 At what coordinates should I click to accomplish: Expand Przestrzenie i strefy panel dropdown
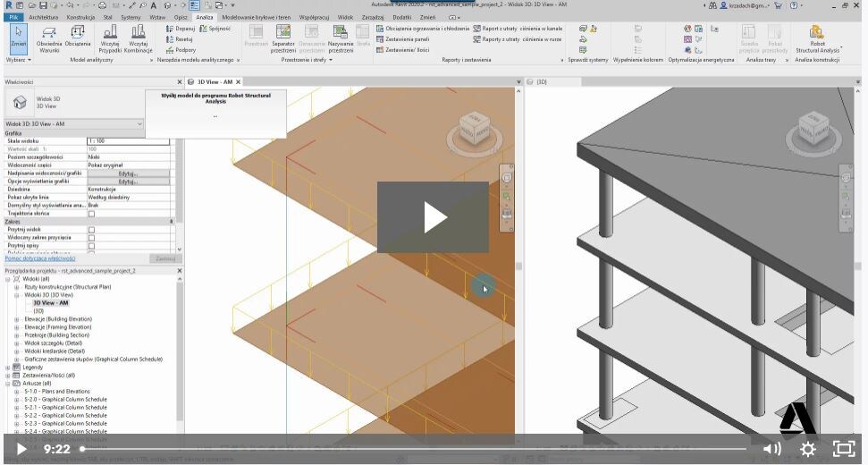(x=307, y=60)
